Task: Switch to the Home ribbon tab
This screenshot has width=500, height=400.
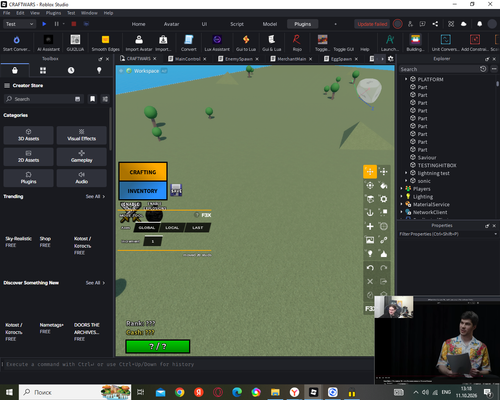Action: pos(138,24)
